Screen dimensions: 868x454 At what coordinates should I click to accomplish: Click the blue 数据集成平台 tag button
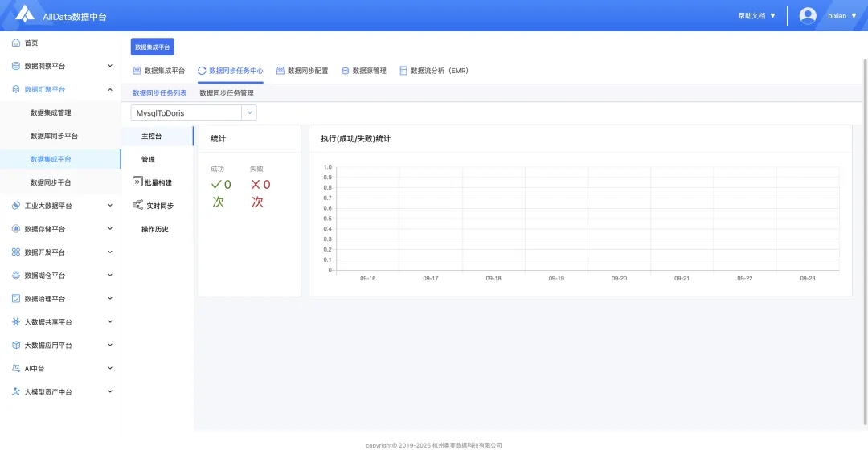point(152,47)
